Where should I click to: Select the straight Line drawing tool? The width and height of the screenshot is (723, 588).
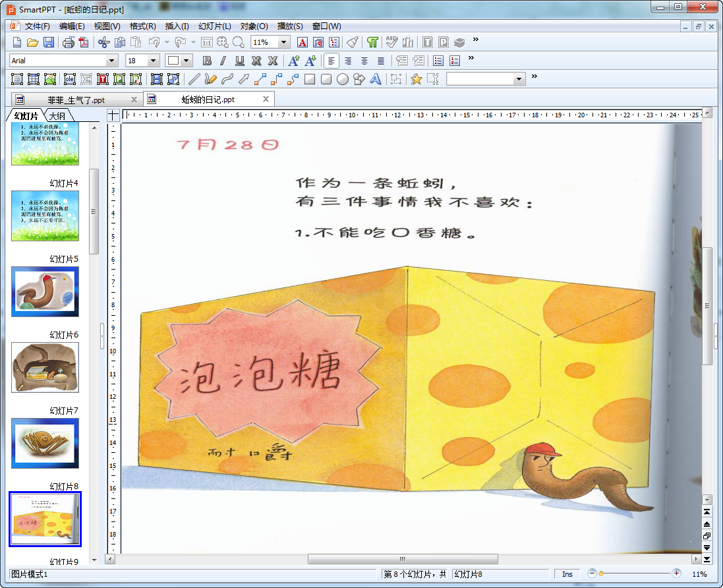pyautogui.click(x=194, y=79)
